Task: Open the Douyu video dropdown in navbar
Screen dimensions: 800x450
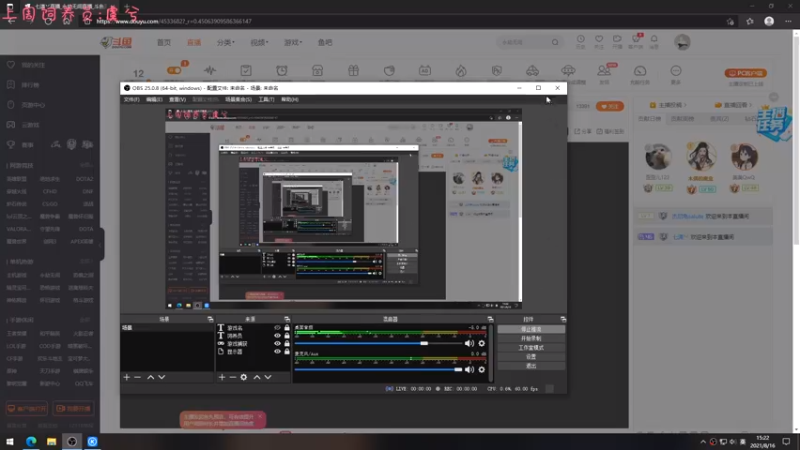Action: [259, 42]
